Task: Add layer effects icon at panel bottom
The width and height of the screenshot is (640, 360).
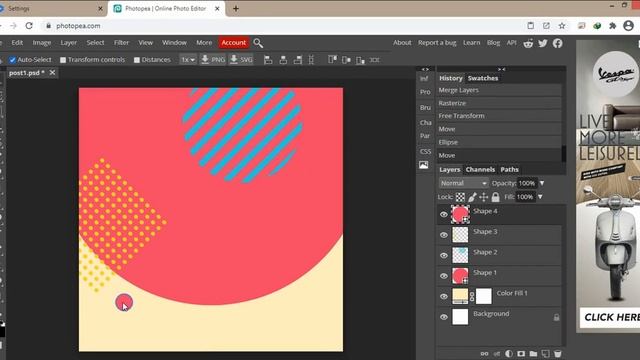Action: (497, 354)
